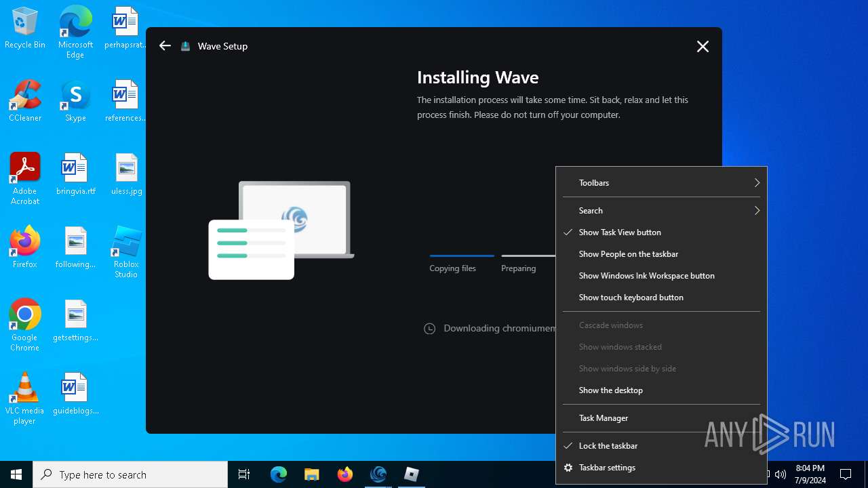Select the getsettings image file icon

point(75,321)
